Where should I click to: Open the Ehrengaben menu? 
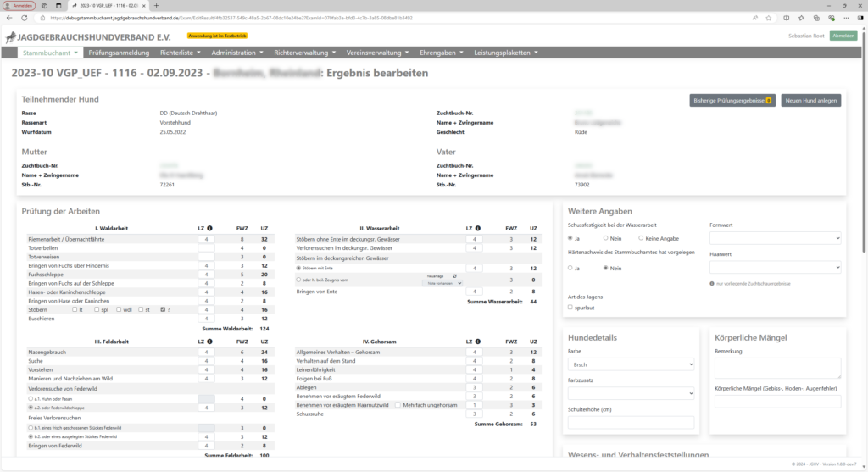tap(441, 53)
